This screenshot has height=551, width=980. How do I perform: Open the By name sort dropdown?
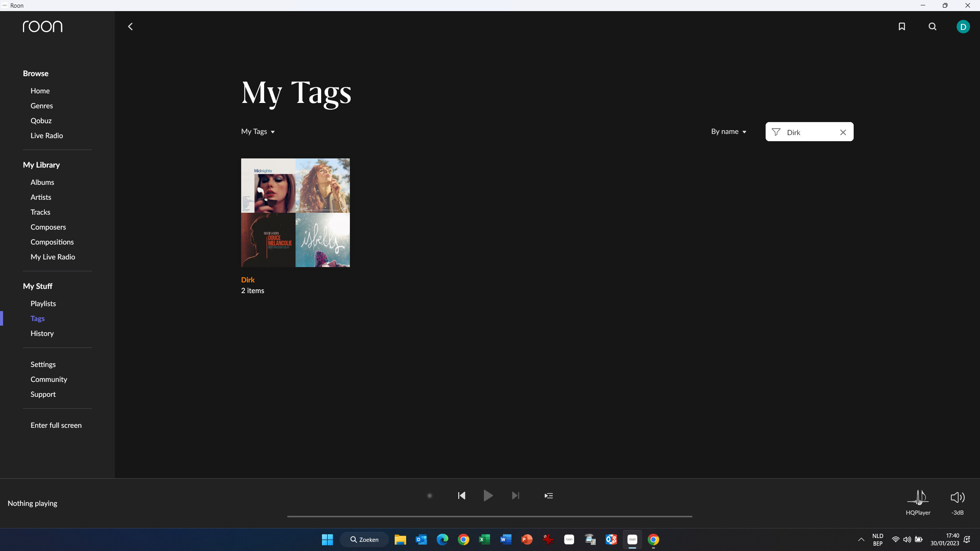(x=728, y=132)
